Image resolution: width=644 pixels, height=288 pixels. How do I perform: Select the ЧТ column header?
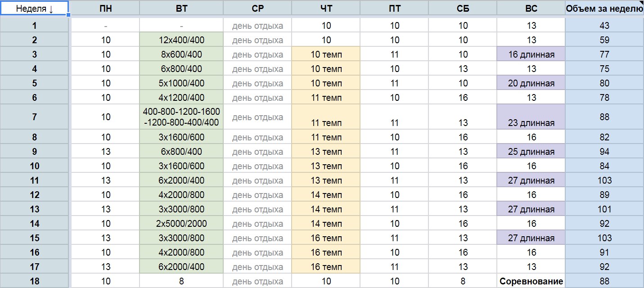(326, 8)
